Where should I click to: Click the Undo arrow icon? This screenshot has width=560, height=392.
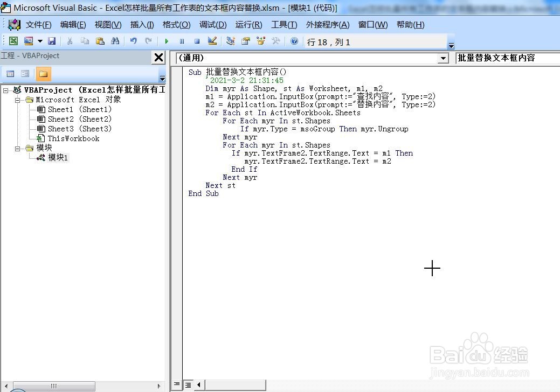coord(133,41)
